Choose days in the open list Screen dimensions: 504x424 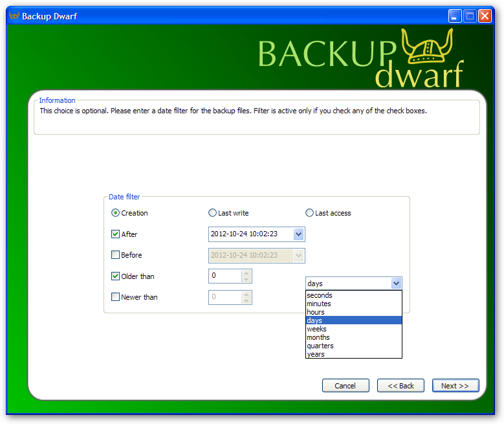353,320
